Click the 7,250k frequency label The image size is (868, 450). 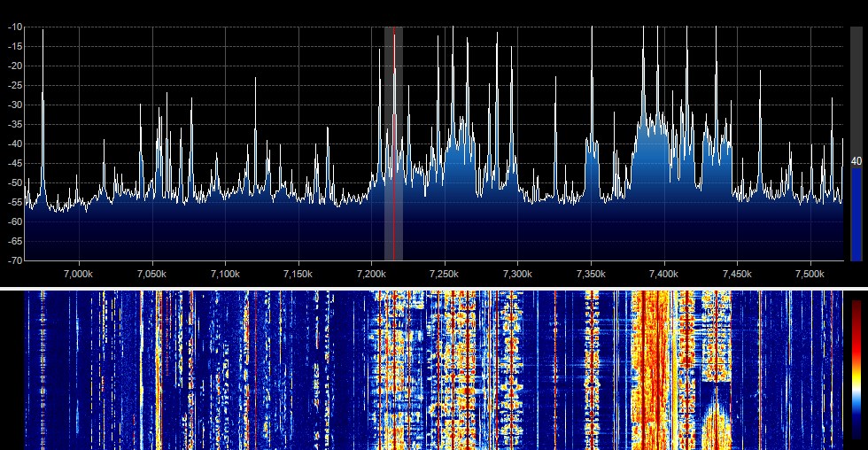tap(444, 274)
